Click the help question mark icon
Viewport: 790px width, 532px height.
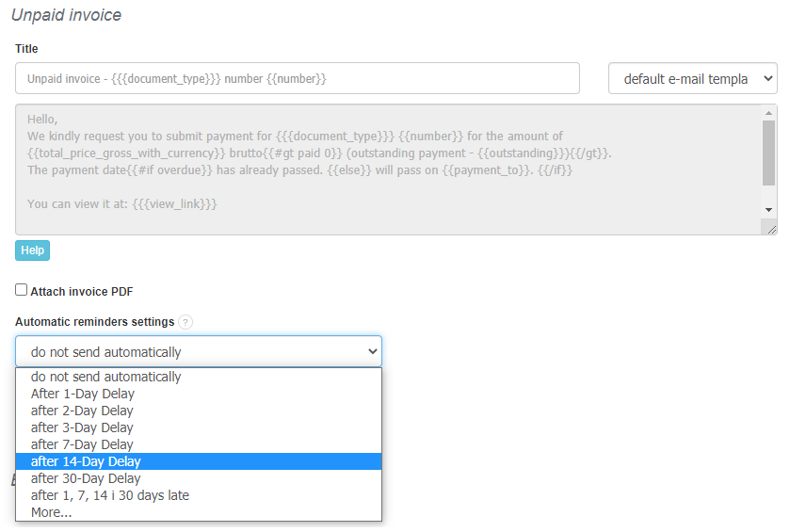[x=185, y=322]
